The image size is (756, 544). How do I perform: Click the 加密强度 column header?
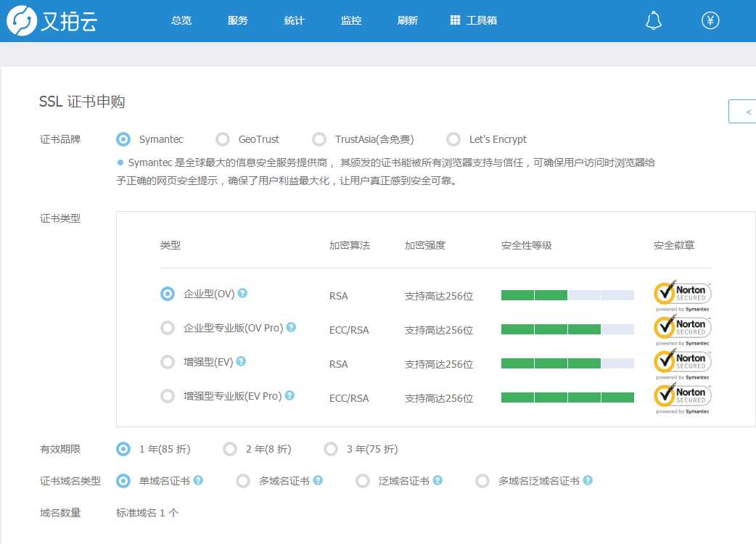(x=424, y=245)
